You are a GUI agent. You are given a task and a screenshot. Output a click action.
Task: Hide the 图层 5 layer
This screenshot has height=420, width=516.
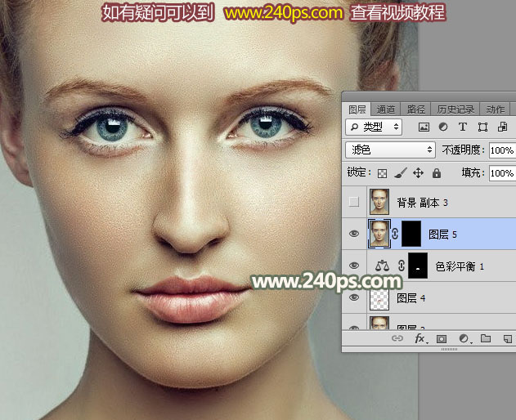click(354, 234)
